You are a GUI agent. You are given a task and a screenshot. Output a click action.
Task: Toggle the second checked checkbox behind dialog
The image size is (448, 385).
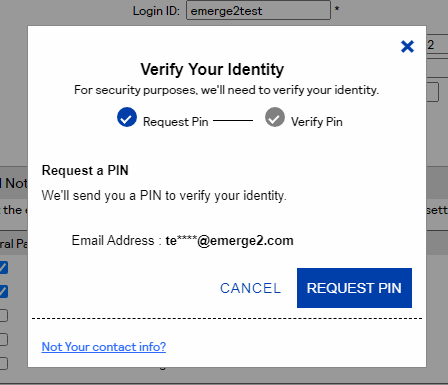[3, 291]
